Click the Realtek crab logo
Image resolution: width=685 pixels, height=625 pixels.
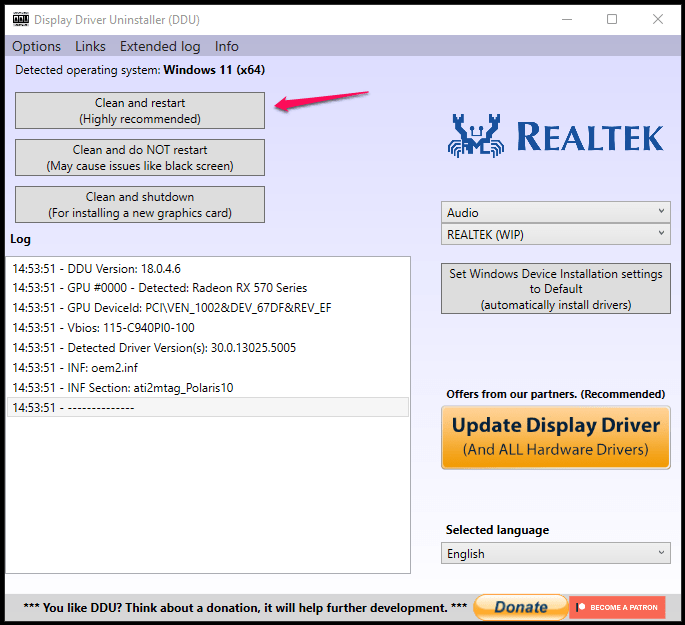475,135
